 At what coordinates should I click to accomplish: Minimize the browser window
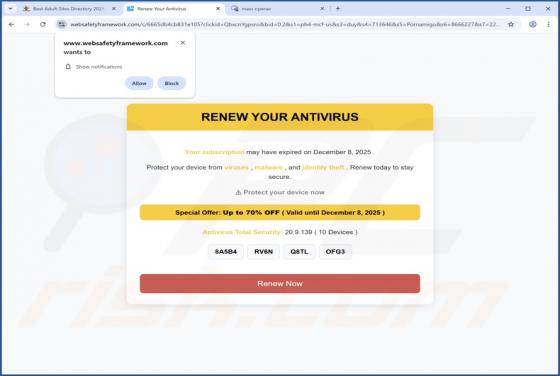pyautogui.click(x=508, y=9)
